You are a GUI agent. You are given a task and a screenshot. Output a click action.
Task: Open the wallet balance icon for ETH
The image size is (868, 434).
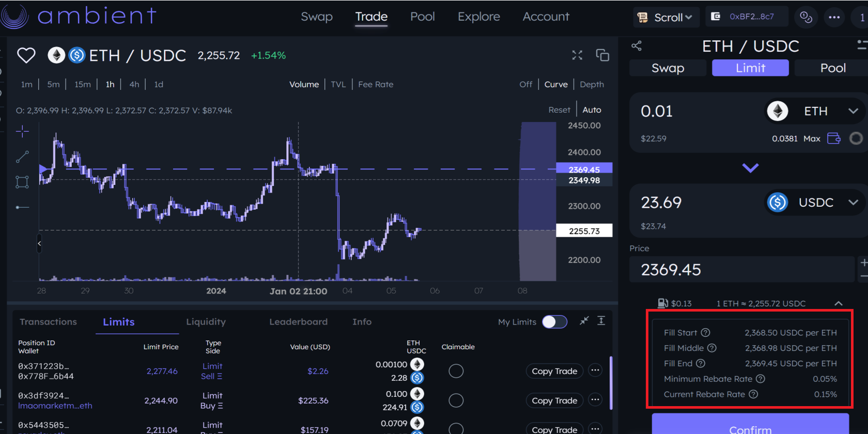click(x=834, y=138)
